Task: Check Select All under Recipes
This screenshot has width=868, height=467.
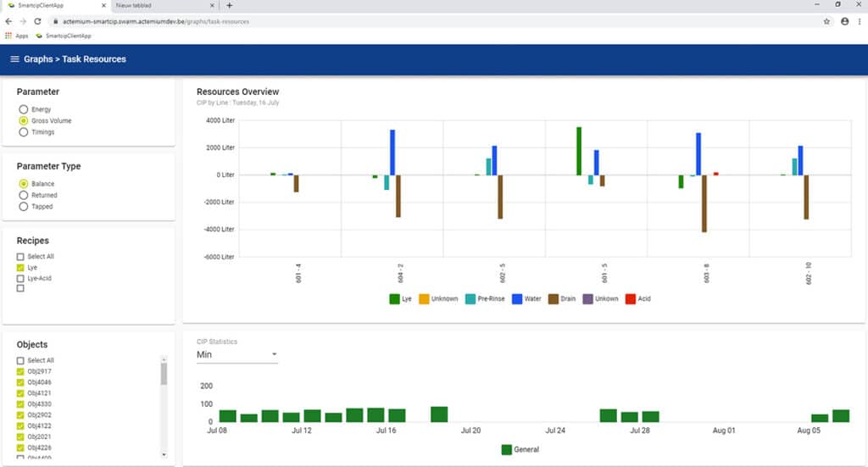Action: pyautogui.click(x=20, y=257)
